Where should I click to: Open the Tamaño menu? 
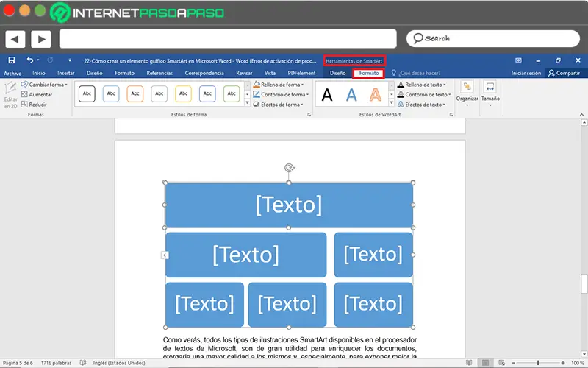[490, 94]
